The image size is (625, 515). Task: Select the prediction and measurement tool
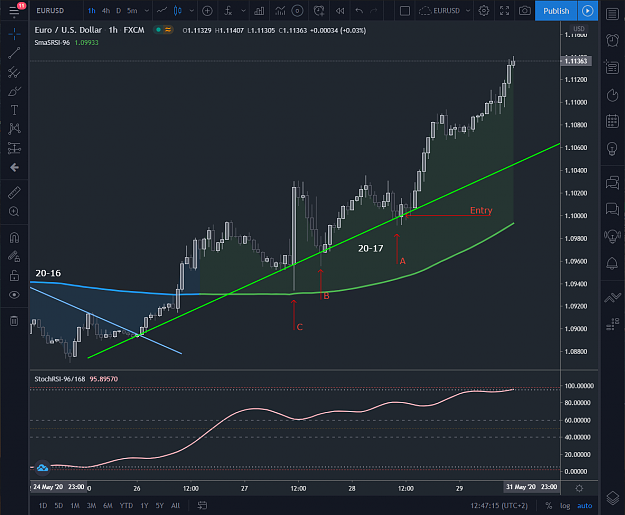14,148
